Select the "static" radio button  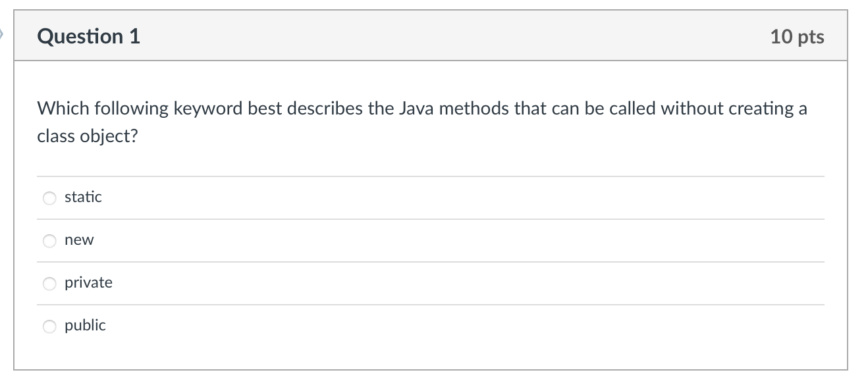(50, 198)
